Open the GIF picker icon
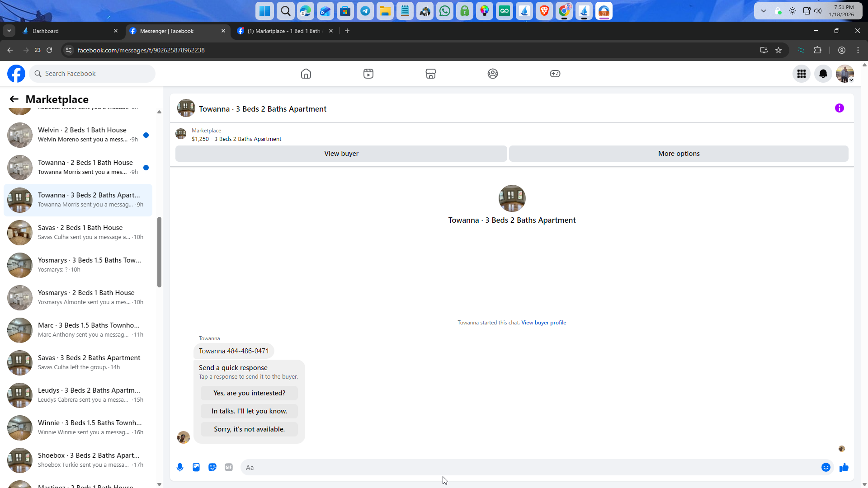868x488 pixels. pos(229,467)
